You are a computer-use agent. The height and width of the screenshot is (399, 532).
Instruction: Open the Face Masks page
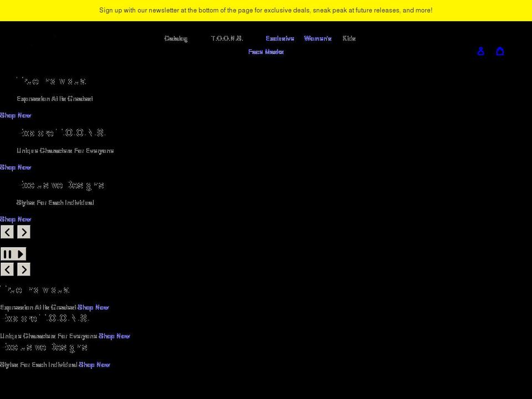pos(266,52)
